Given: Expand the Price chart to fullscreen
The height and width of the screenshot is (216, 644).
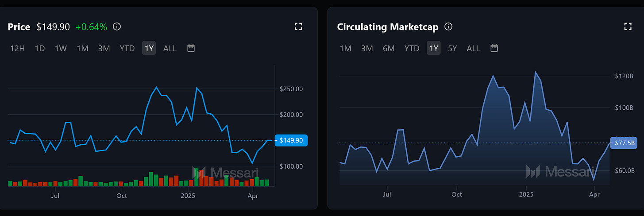Looking at the screenshot, I should coord(298,27).
